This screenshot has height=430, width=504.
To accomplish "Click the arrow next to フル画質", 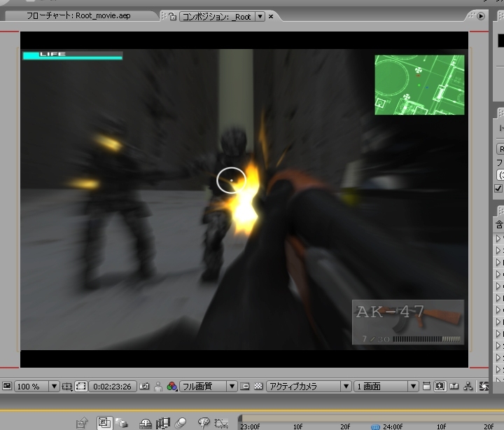I will 232,387.
